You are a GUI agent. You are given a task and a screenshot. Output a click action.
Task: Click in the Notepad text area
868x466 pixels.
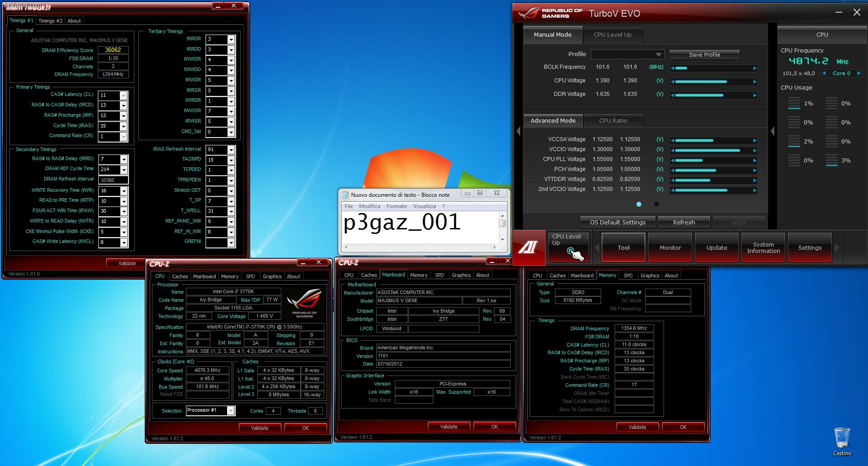tap(420, 228)
